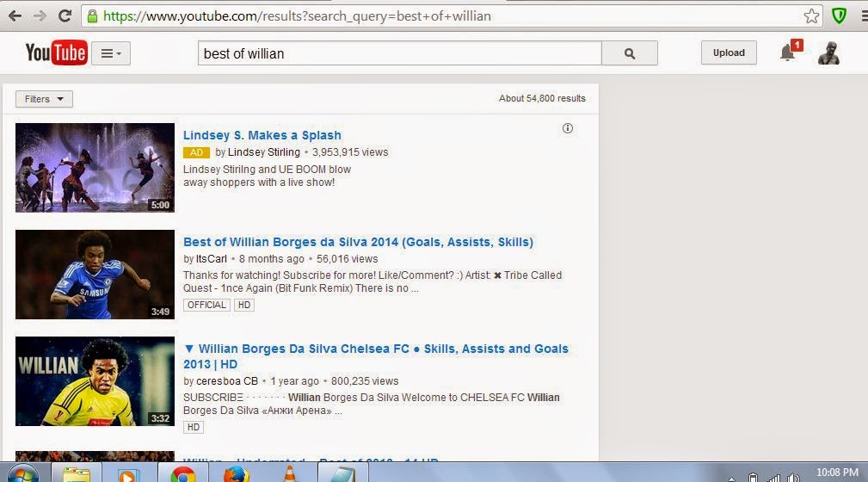This screenshot has width=868, height=482.
Task: Click the browser back arrow
Action: pyautogui.click(x=15, y=15)
